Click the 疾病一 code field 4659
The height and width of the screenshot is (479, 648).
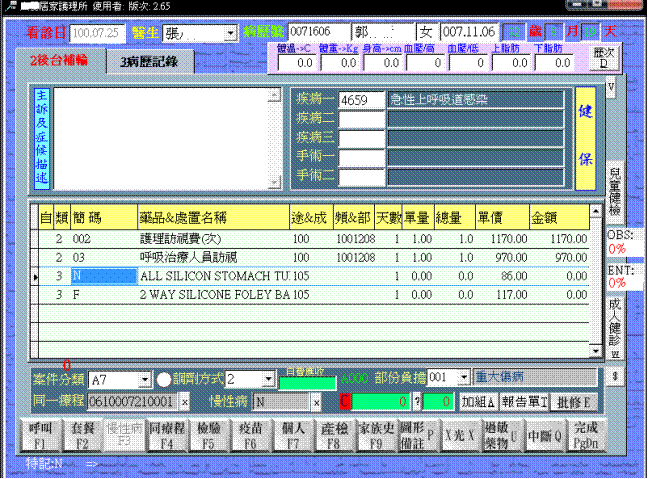tap(361, 100)
